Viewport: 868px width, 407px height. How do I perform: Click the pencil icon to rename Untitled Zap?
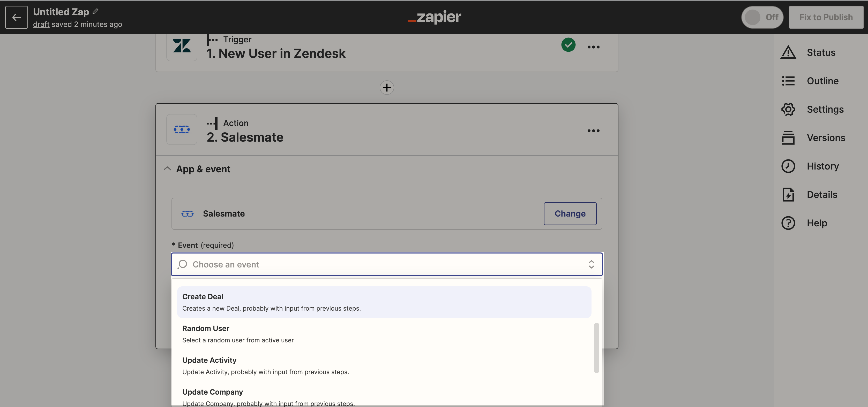pyautogui.click(x=96, y=11)
